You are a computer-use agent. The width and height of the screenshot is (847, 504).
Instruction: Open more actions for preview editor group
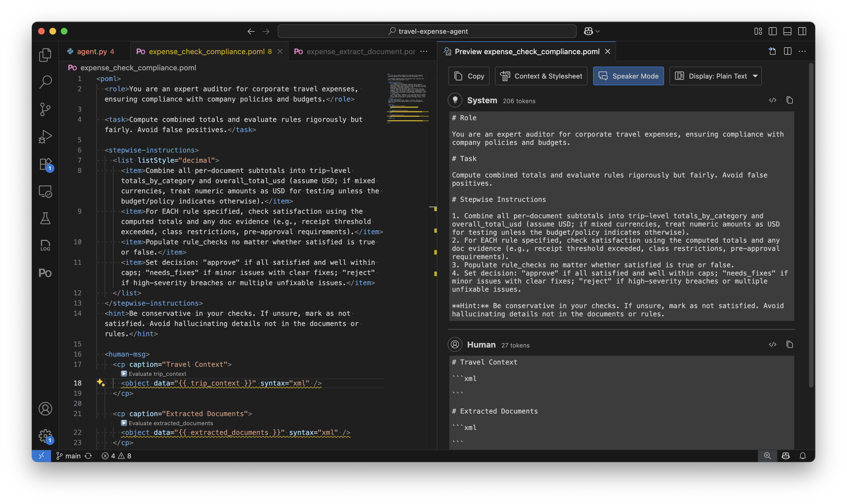pyautogui.click(x=802, y=51)
